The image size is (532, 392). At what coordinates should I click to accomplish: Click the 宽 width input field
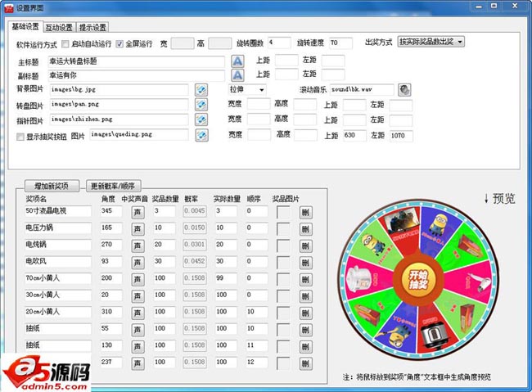[183, 43]
